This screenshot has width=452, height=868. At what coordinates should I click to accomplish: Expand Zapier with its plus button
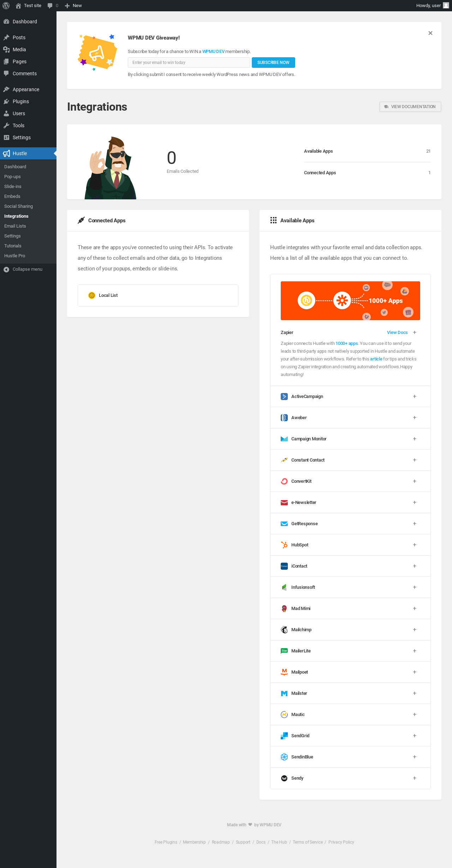coord(415,333)
